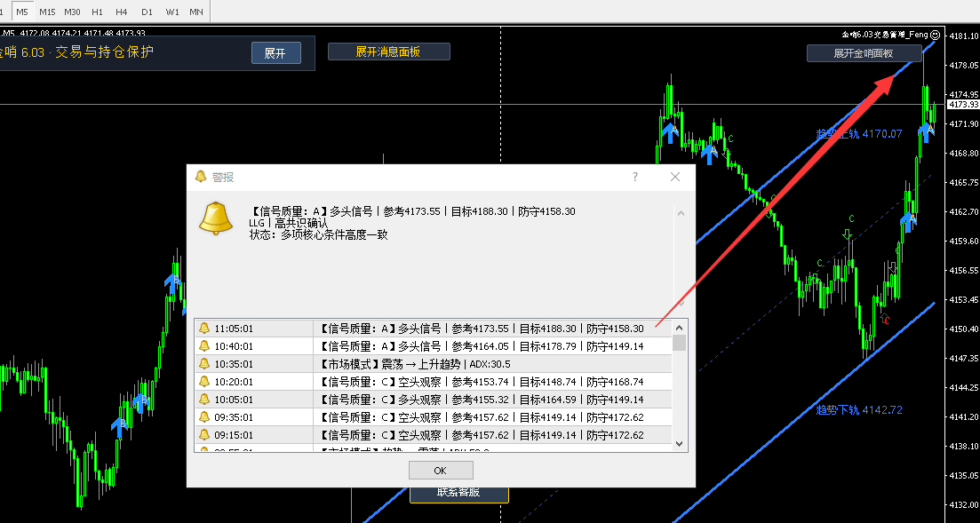The image size is (980, 523).
Task: Expand the 金哨 panel via 展开金哨面板
Action: (864, 54)
